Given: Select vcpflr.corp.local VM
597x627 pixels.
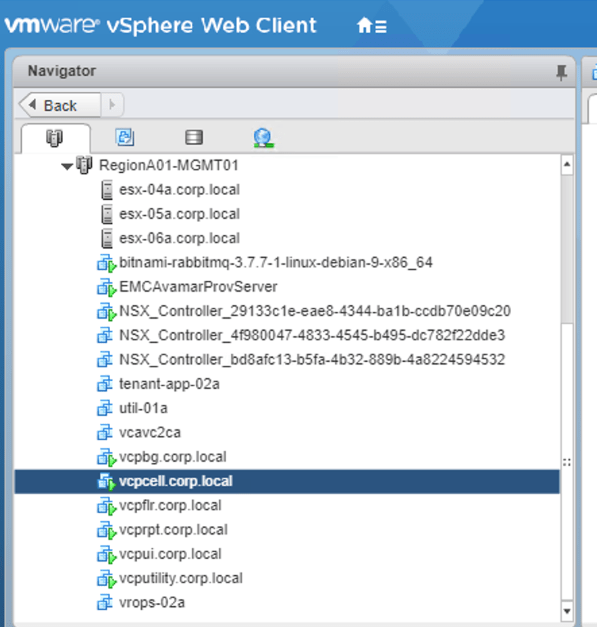Looking at the screenshot, I should coord(170,505).
